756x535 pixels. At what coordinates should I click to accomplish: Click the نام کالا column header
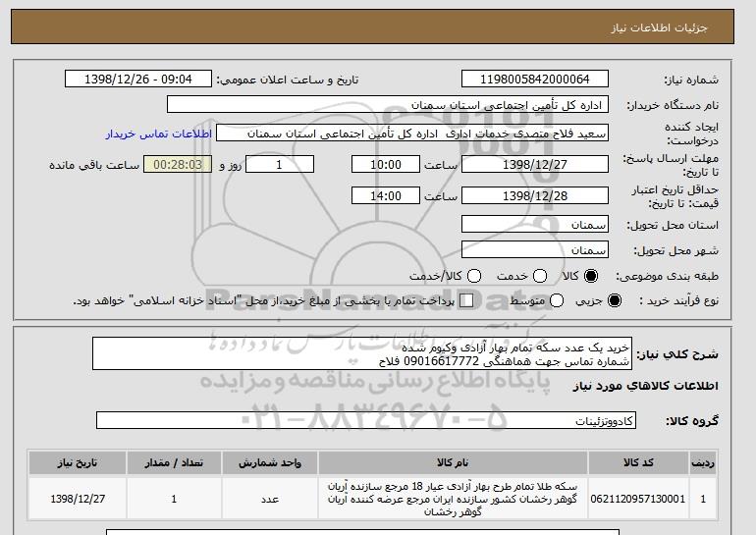453,462
